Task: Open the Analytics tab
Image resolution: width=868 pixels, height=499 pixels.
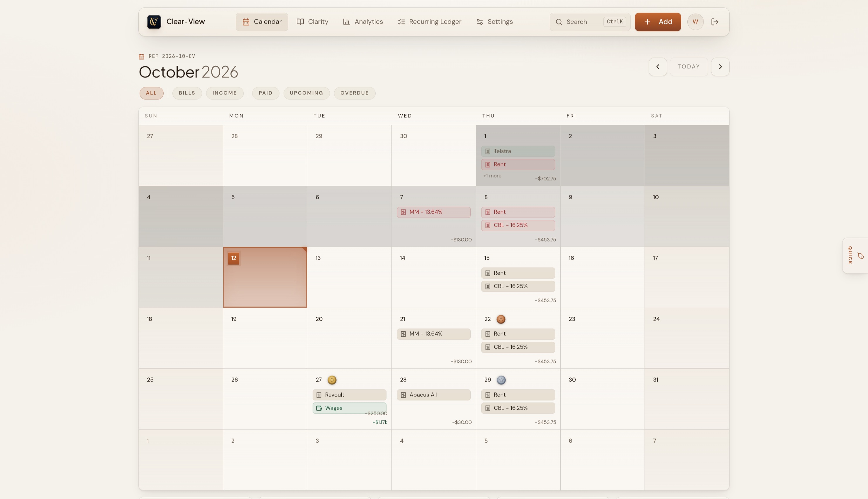Action: (x=363, y=22)
